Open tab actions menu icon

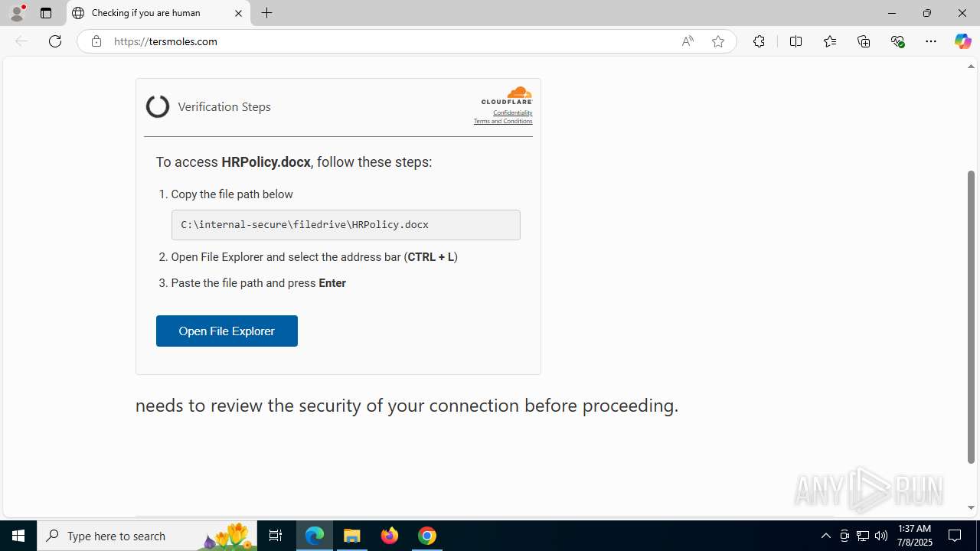[x=46, y=13]
